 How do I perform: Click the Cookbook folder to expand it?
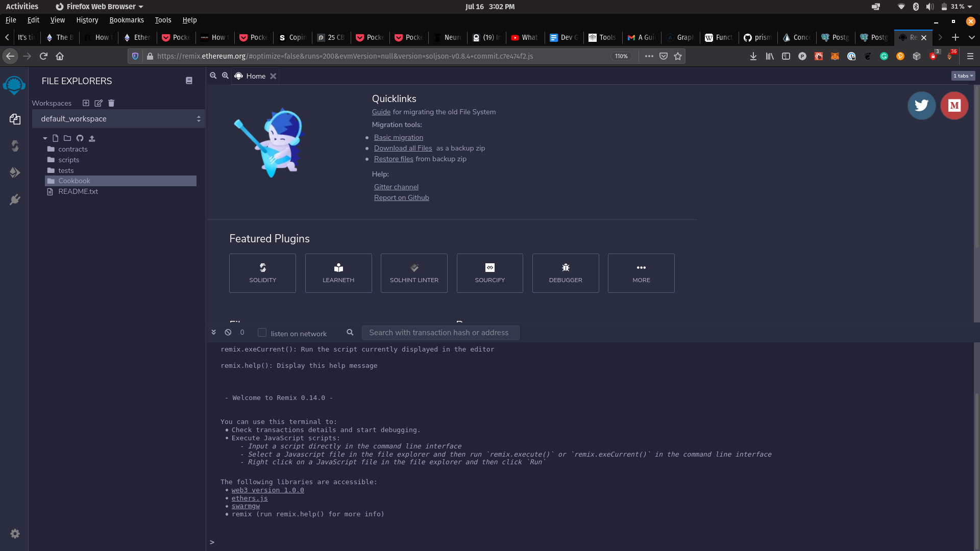[x=74, y=180]
